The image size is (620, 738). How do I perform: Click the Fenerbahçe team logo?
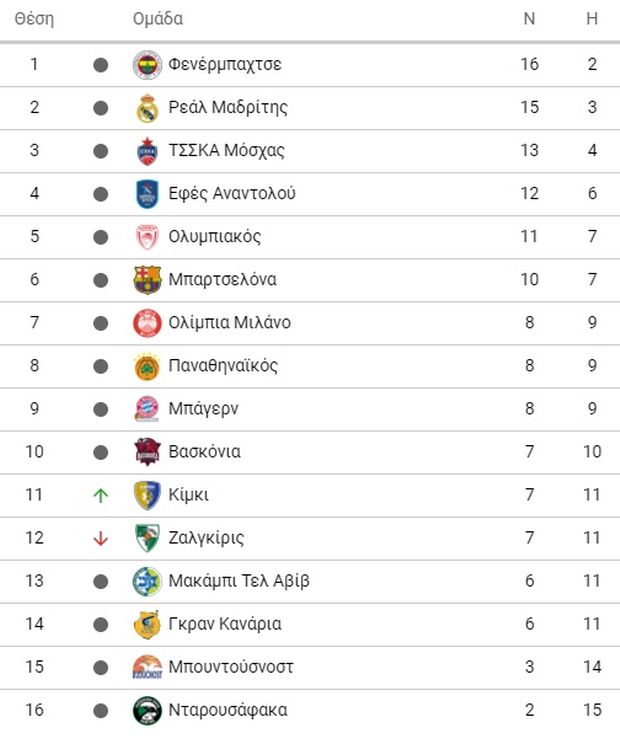point(147,64)
